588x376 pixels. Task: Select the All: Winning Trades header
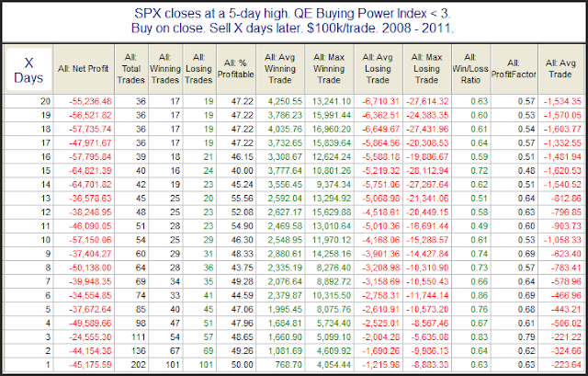point(165,69)
